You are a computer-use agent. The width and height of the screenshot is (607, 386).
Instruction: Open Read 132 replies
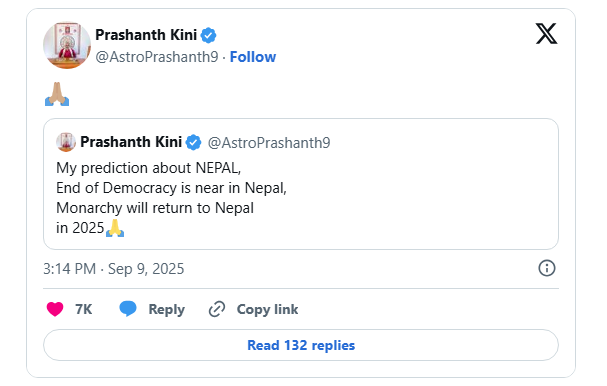click(301, 345)
